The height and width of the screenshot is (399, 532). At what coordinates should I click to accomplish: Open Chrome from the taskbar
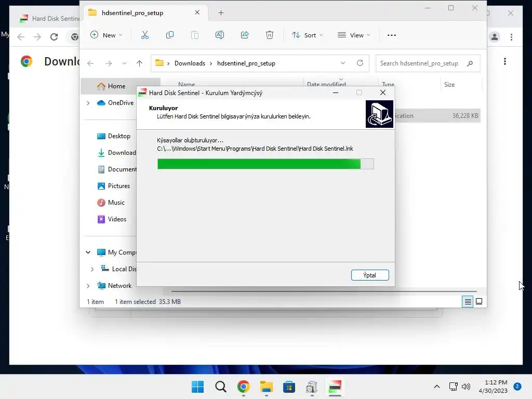point(243,387)
